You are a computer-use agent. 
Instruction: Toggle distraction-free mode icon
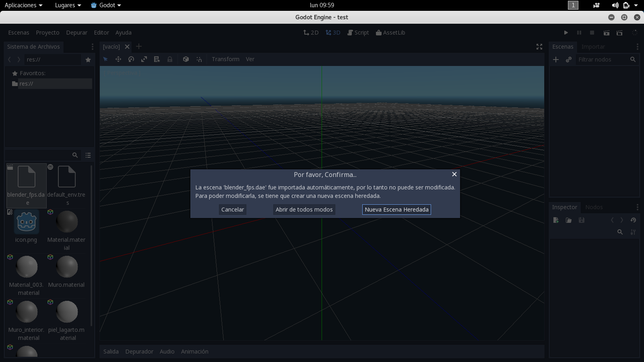(x=539, y=47)
